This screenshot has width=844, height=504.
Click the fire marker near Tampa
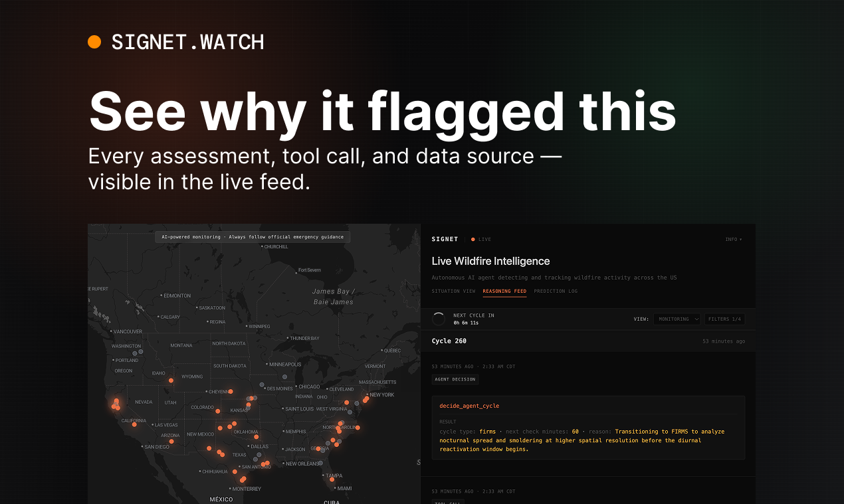(332, 479)
